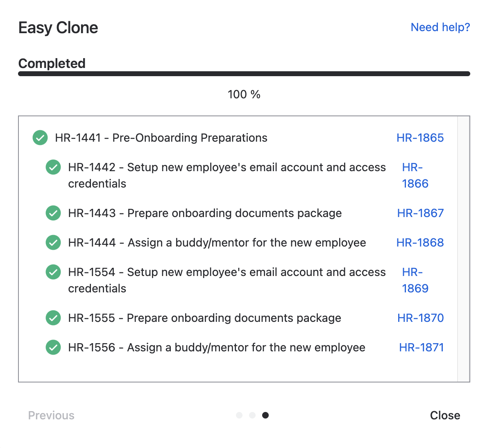
Task: Open cloned issue HR-1866
Action: [415, 175]
